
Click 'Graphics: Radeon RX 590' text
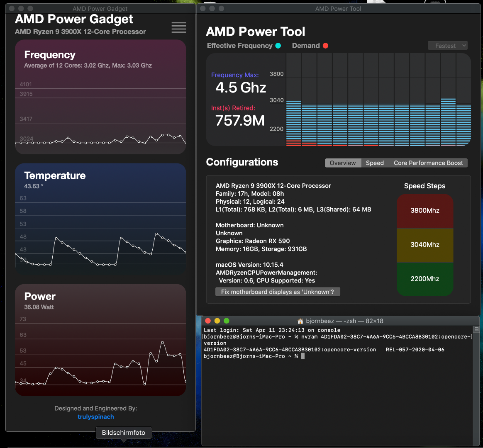click(253, 241)
